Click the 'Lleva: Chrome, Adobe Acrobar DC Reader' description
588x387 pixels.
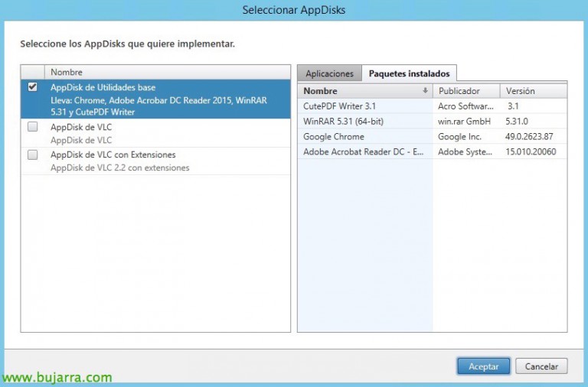158,106
